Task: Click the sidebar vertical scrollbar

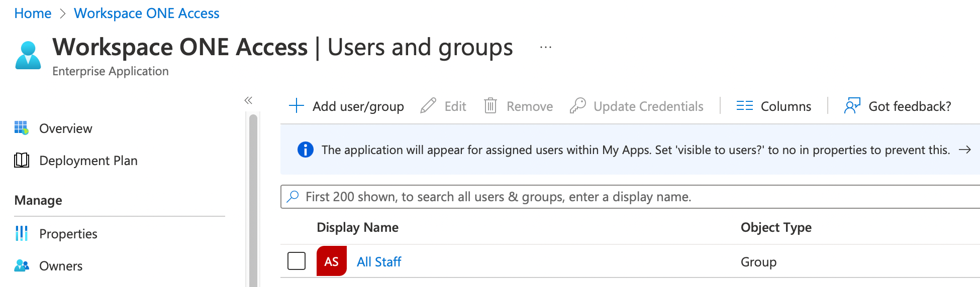Action: 253,201
